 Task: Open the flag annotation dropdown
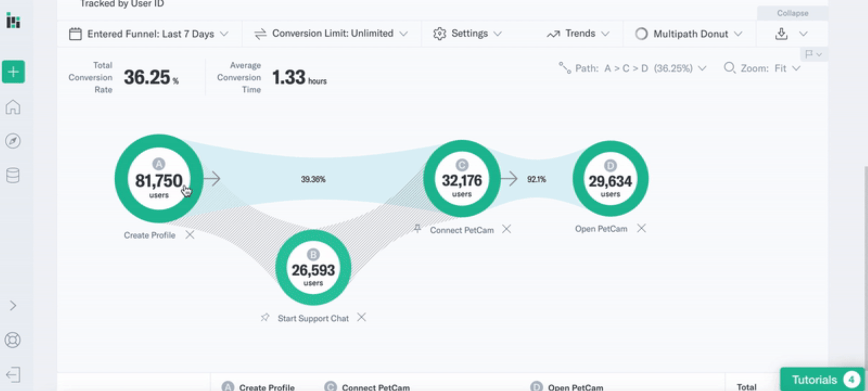point(813,54)
